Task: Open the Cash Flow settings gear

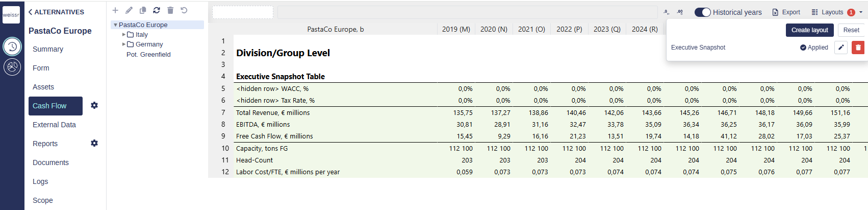Action: click(x=94, y=105)
